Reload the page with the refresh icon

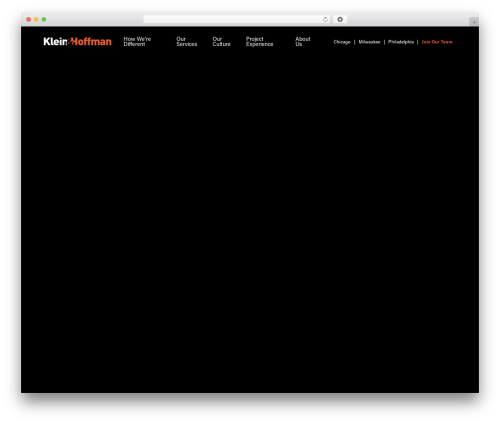(x=325, y=20)
